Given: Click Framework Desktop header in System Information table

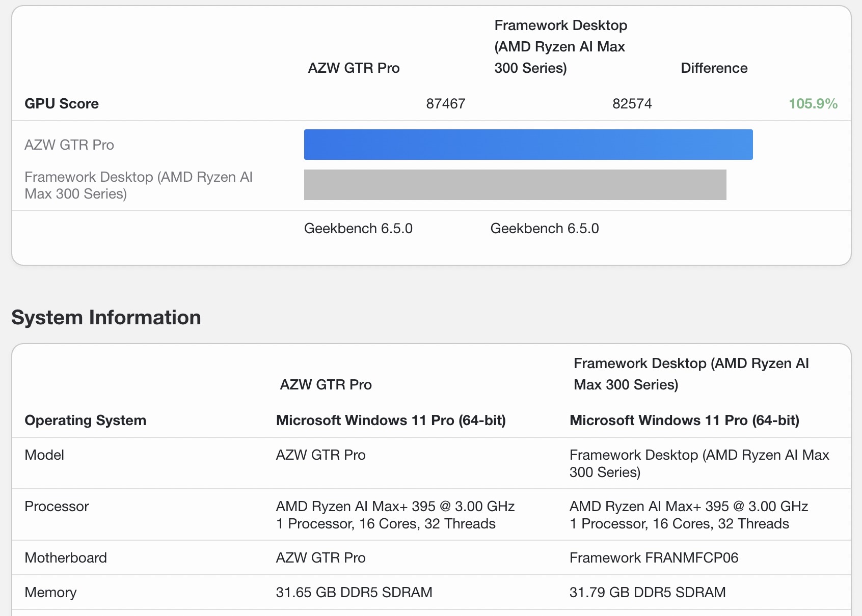Looking at the screenshot, I should pyautogui.click(x=691, y=374).
